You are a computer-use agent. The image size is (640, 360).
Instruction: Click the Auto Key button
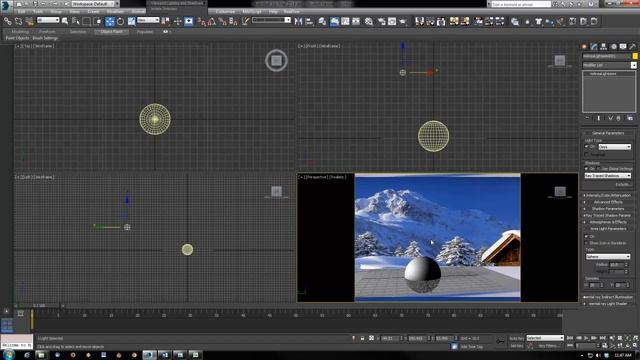pos(516,338)
